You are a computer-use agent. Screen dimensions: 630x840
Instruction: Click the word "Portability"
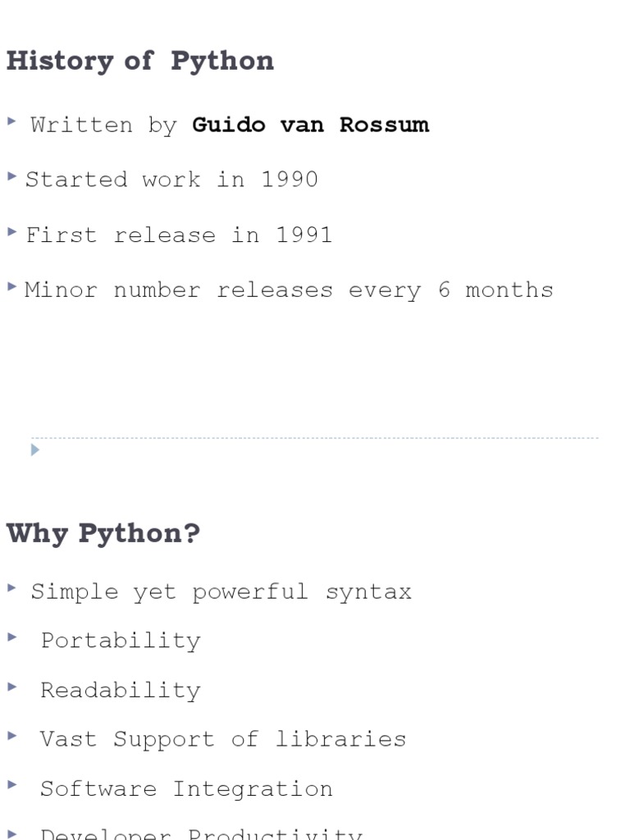pyautogui.click(x=121, y=641)
